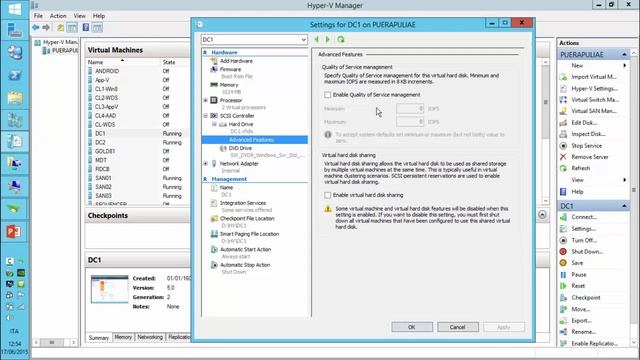Click Checkpoint action for DC1
Screen dimensions: 640x360
pyautogui.click(x=585, y=298)
